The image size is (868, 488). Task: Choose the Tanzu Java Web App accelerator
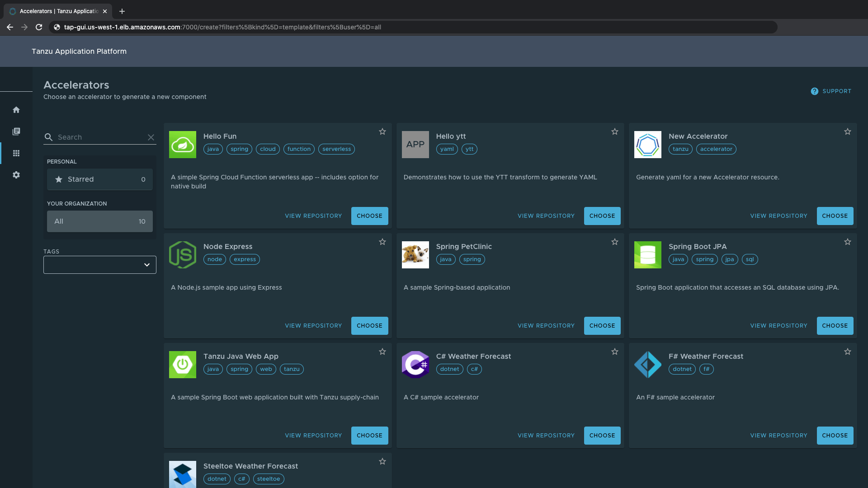(x=369, y=436)
